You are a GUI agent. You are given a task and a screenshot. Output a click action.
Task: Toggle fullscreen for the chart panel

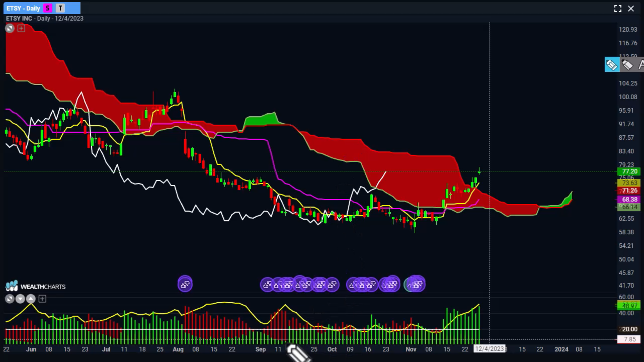point(618,8)
